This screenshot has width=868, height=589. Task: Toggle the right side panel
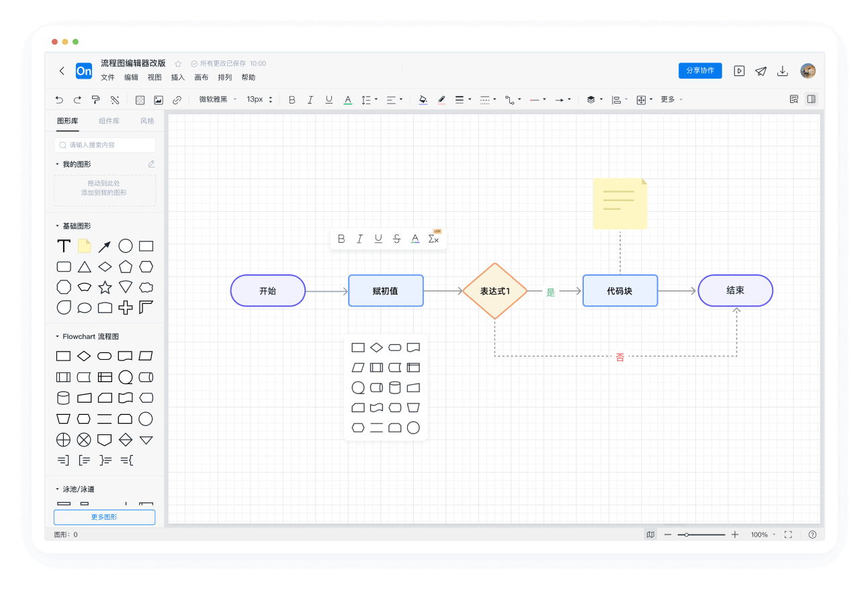click(x=811, y=100)
